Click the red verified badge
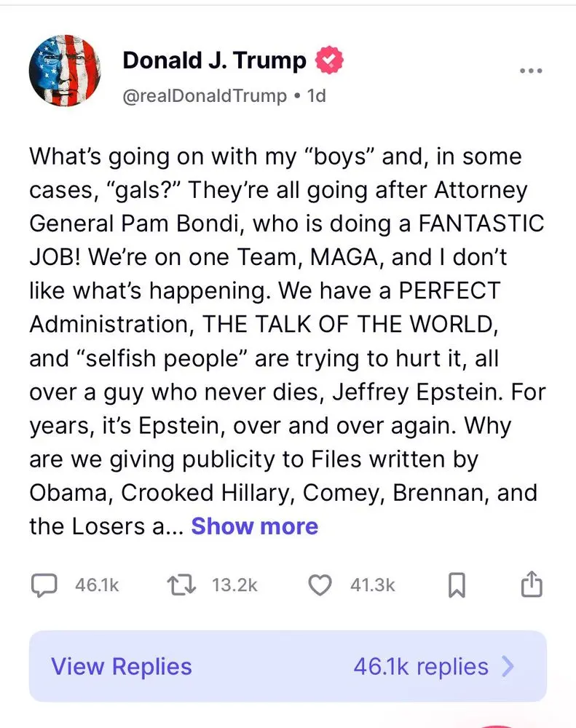This screenshot has height=728, width=576. click(x=328, y=60)
